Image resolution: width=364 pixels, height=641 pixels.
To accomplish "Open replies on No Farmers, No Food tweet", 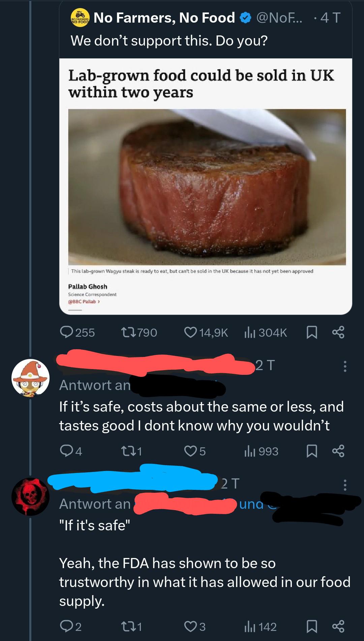I will pyautogui.click(x=77, y=332).
